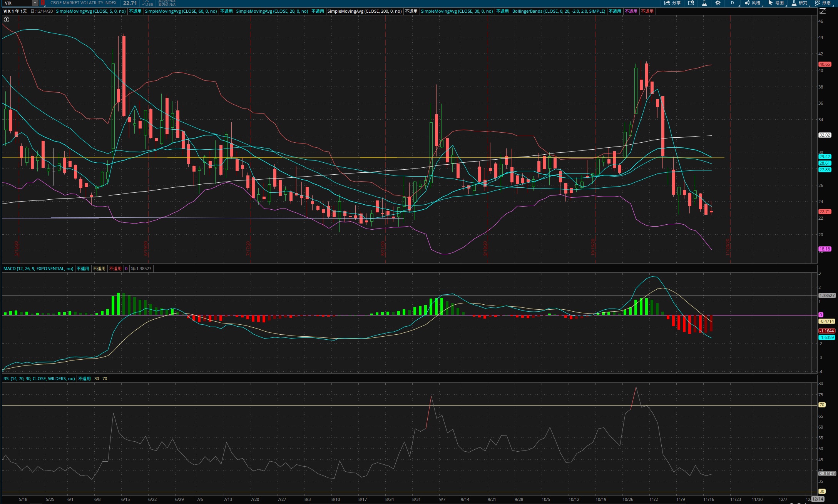Open chart settings gear icon
Viewport: 838px width, 504px height.
pyautogui.click(x=718, y=3)
